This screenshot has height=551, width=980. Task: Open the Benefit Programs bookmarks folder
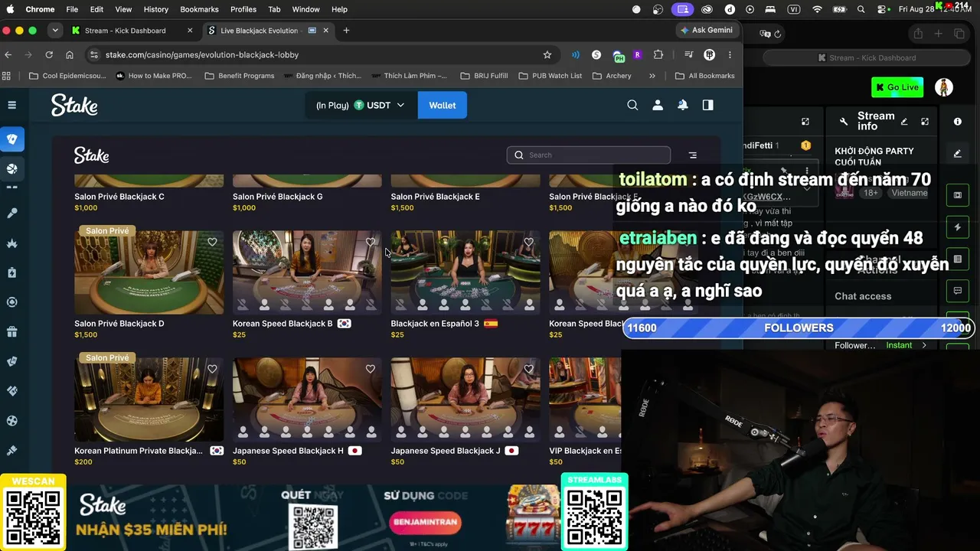click(240, 76)
